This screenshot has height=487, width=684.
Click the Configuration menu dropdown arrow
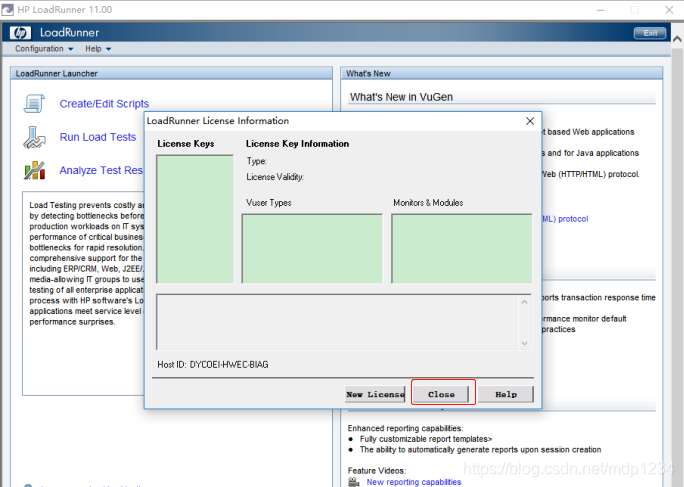tap(70, 49)
